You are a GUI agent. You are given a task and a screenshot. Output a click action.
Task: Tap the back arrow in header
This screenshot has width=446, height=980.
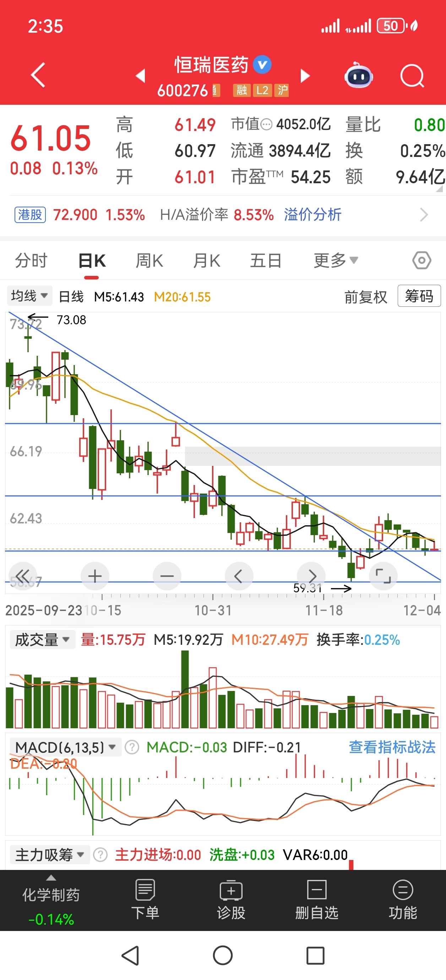pyautogui.click(x=38, y=75)
